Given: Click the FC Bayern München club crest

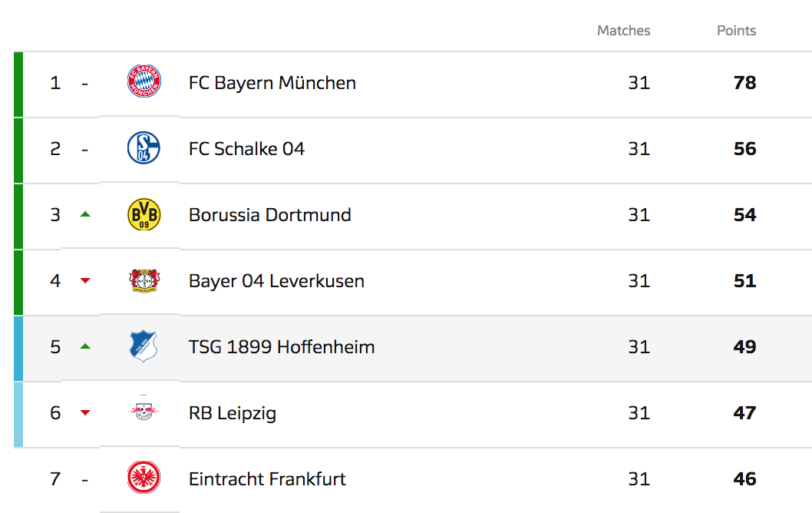Looking at the screenshot, I should point(144,82).
